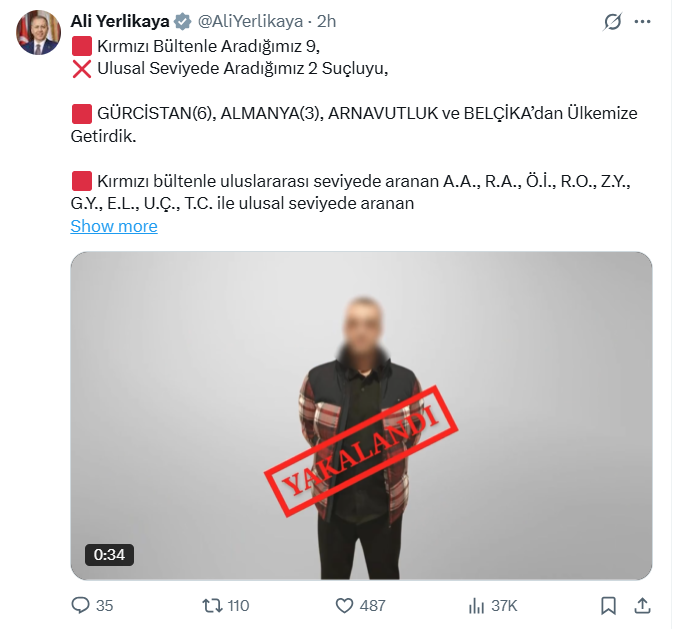Click the verified badge next to the name
Image resolution: width=686 pixels, height=629 pixels.
(x=182, y=21)
